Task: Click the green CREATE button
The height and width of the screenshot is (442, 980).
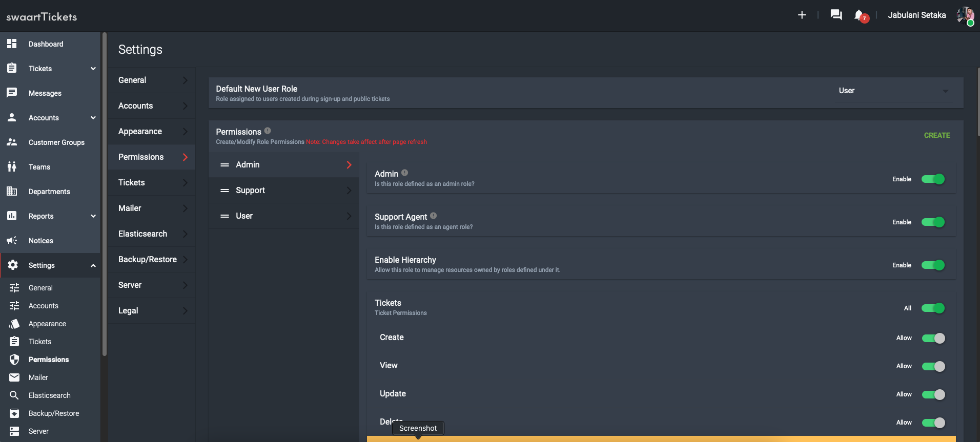Action: pyautogui.click(x=936, y=135)
